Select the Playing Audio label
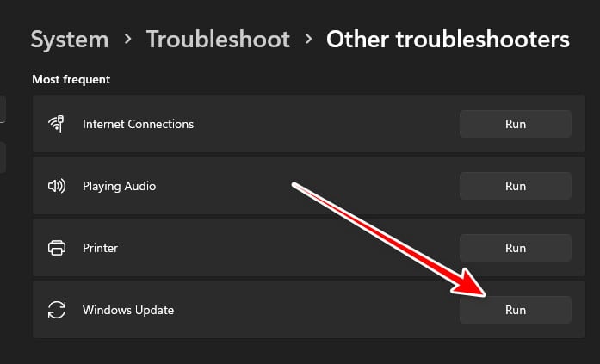This screenshot has width=600, height=364. coord(119,186)
